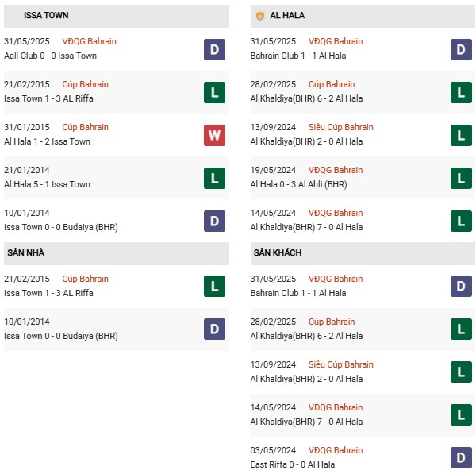Click the red W badge for Al Hala 1-2 Issa Town
The image size is (476, 474).
[x=215, y=135]
